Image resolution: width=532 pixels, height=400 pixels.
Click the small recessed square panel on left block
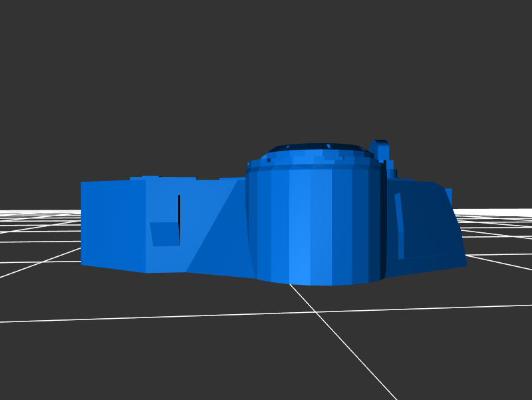(x=164, y=234)
